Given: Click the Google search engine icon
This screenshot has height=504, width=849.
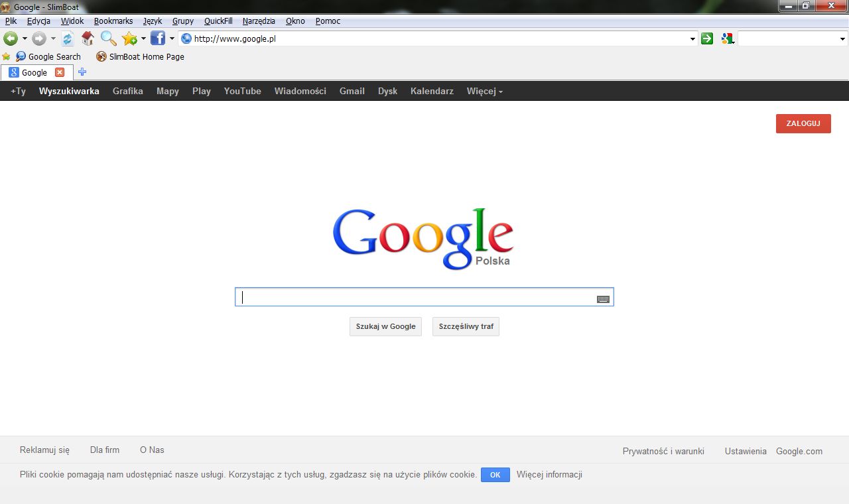Looking at the screenshot, I should (x=728, y=38).
